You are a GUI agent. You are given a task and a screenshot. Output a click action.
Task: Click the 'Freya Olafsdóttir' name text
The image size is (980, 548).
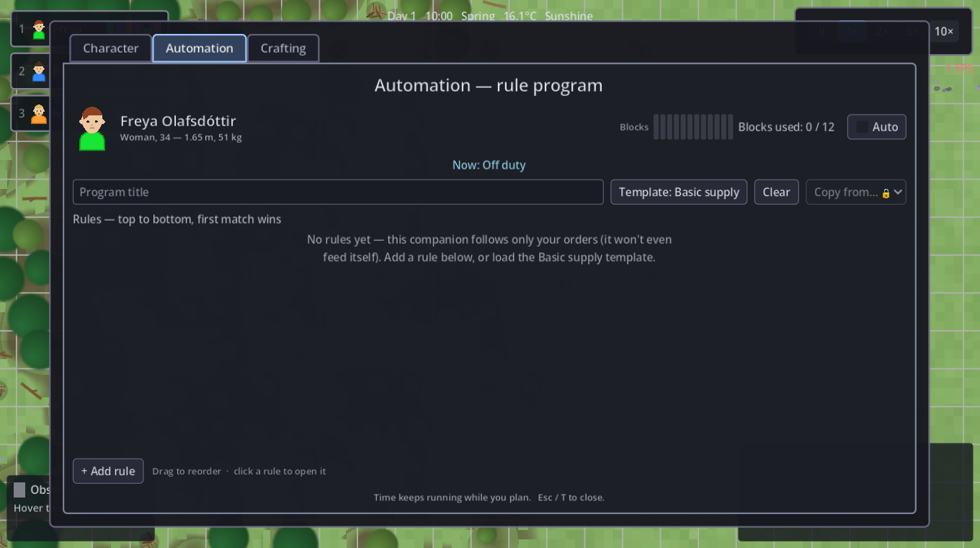point(178,121)
